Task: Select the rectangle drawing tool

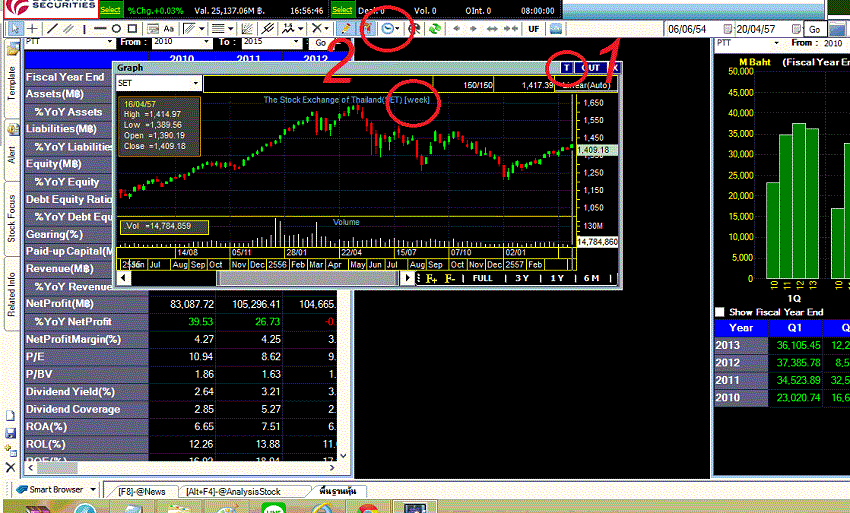Action: coord(132,28)
